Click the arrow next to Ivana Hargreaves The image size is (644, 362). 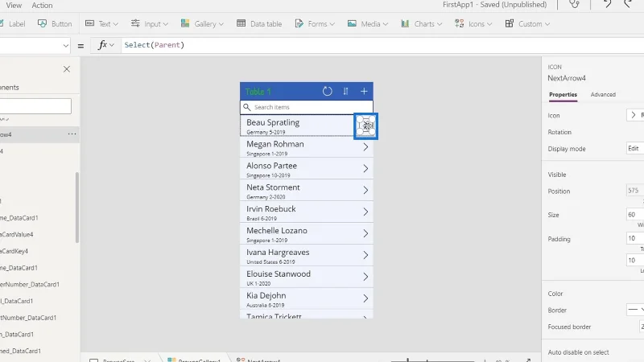click(x=365, y=255)
